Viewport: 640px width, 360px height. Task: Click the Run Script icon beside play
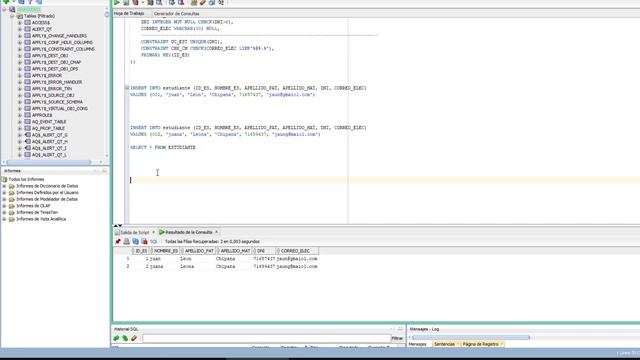(x=126, y=2)
